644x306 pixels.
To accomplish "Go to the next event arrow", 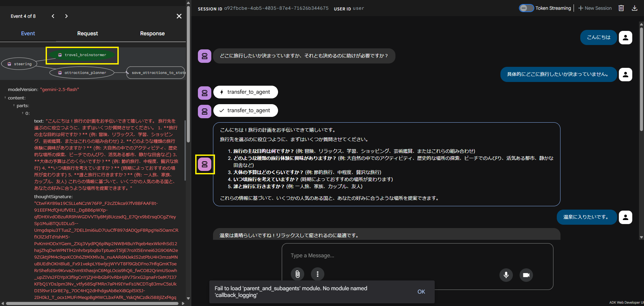I will (66, 16).
